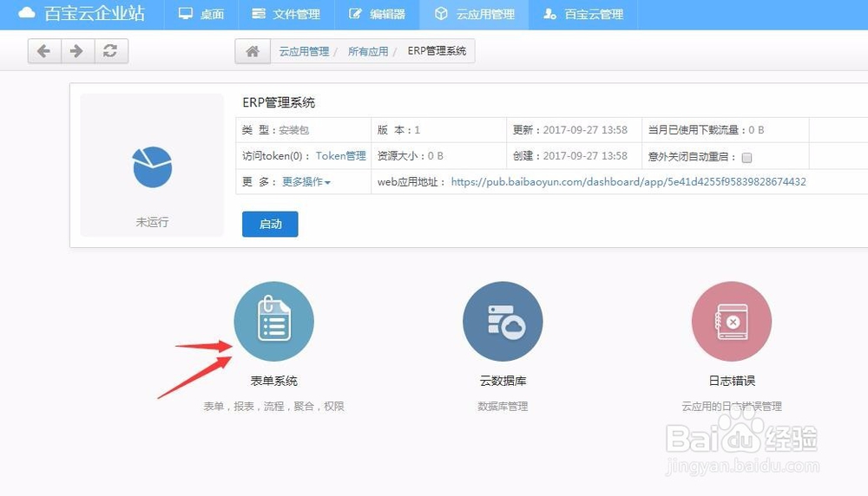Select the 云应用管理 tab
Viewport: 868px width, 496px height.
[x=475, y=15]
